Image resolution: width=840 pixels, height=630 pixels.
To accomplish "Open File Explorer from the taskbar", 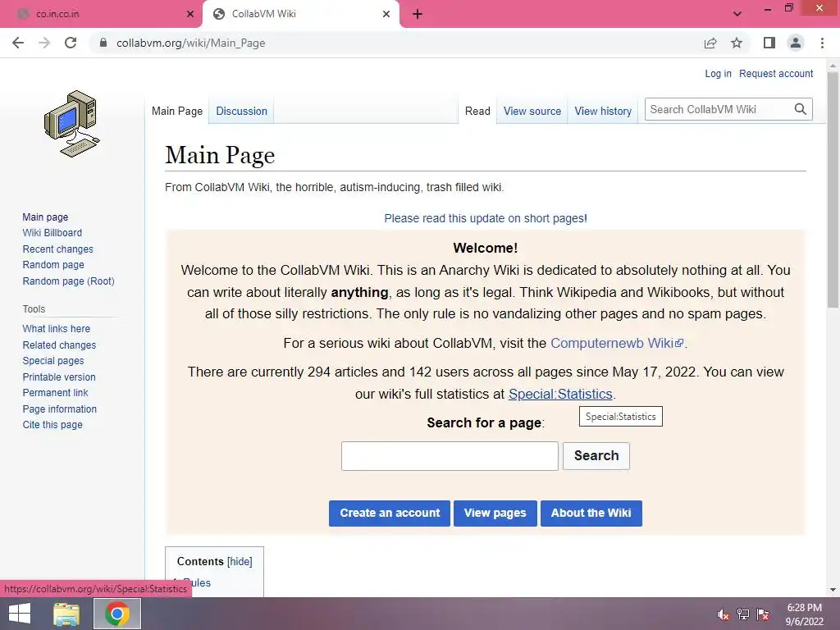I will (x=66, y=614).
